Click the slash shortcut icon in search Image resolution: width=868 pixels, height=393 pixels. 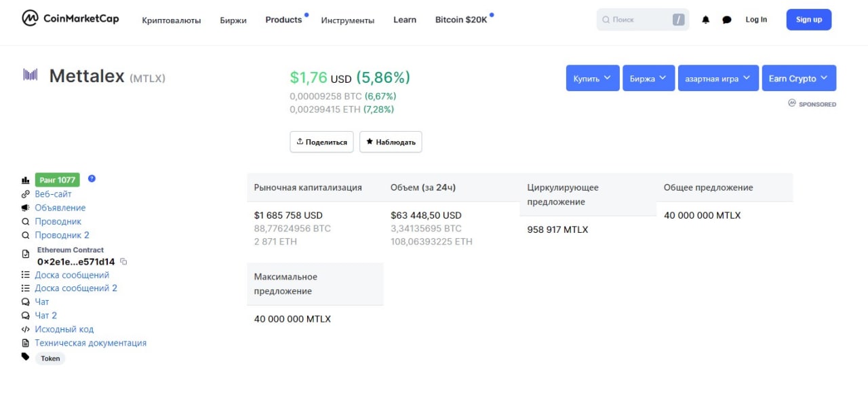click(x=679, y=20)
